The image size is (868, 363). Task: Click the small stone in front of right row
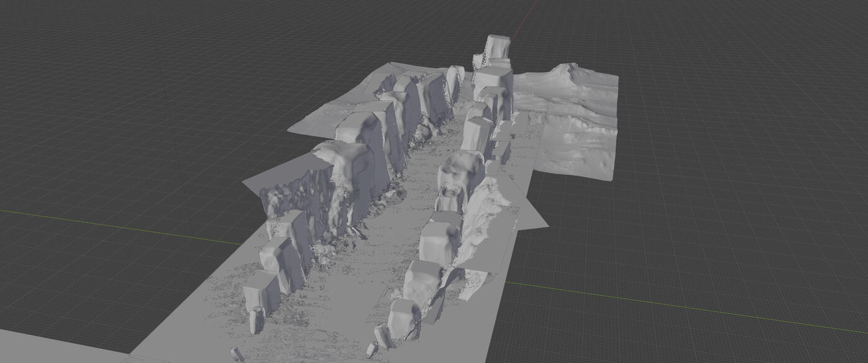point(373,349)
